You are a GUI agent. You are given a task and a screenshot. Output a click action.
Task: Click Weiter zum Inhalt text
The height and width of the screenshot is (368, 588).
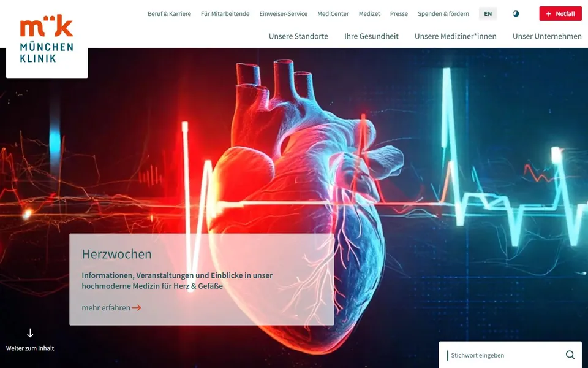click(30, 348)
